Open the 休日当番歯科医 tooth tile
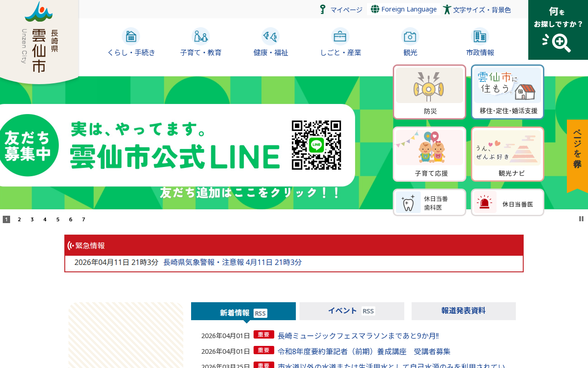Screen dimensions: 588x368 pos(430,202)
